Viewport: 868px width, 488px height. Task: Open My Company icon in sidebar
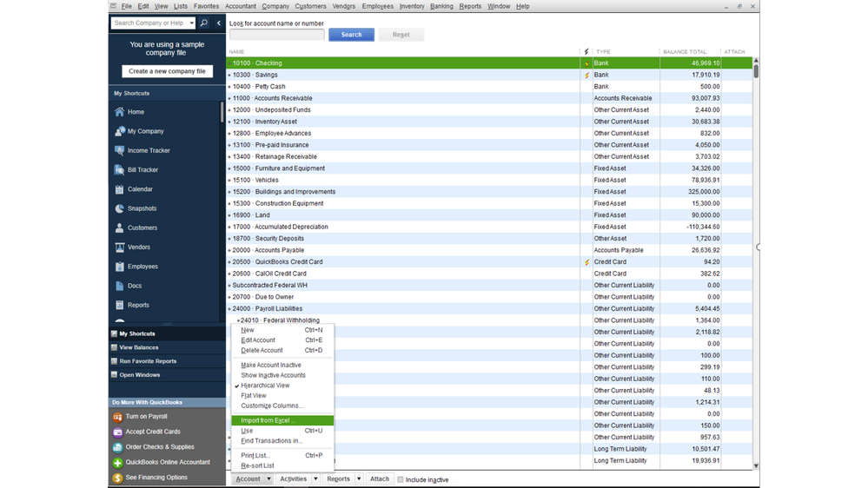point(119,131)
